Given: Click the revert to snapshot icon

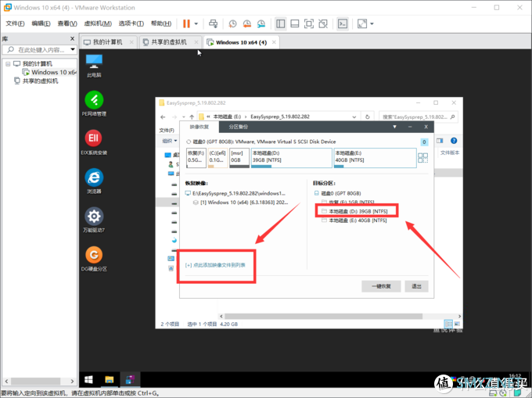Looking at the screenshot, I should [247, 23].
